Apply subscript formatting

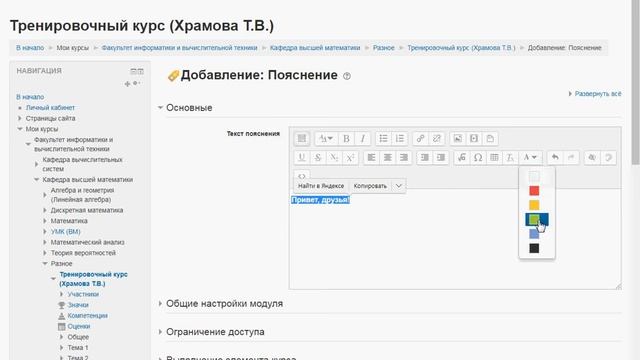pos(334,158)
